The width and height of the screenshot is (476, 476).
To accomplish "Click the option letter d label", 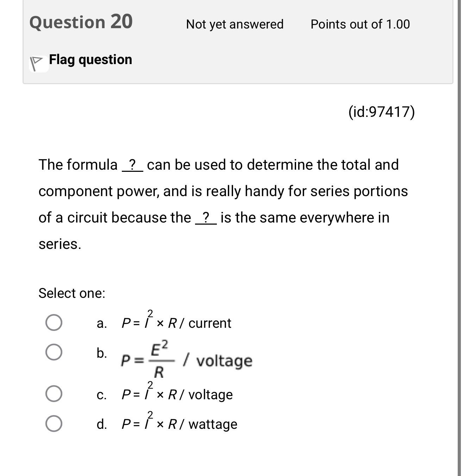I will pos(102,424).
